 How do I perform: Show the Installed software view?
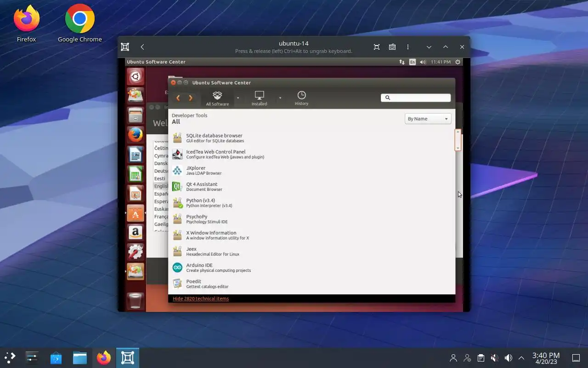[x=259, y=98]
